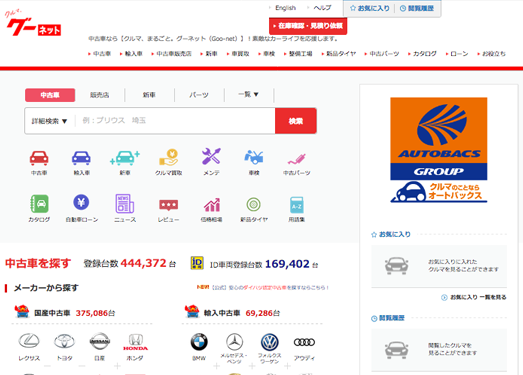The width and height of the screenshot is (523, 375).
Task: Open the ニュース newspaper icon
Action: [125, 204]
